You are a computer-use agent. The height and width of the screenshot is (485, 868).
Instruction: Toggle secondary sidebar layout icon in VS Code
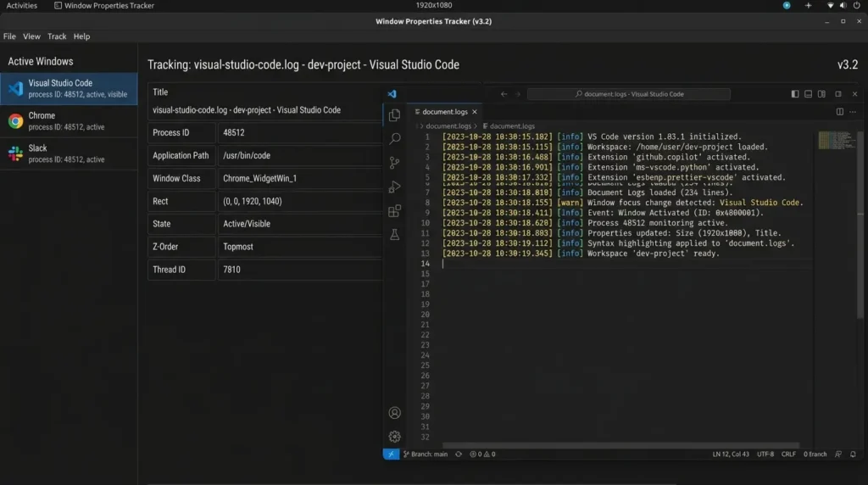click(821, 94)
